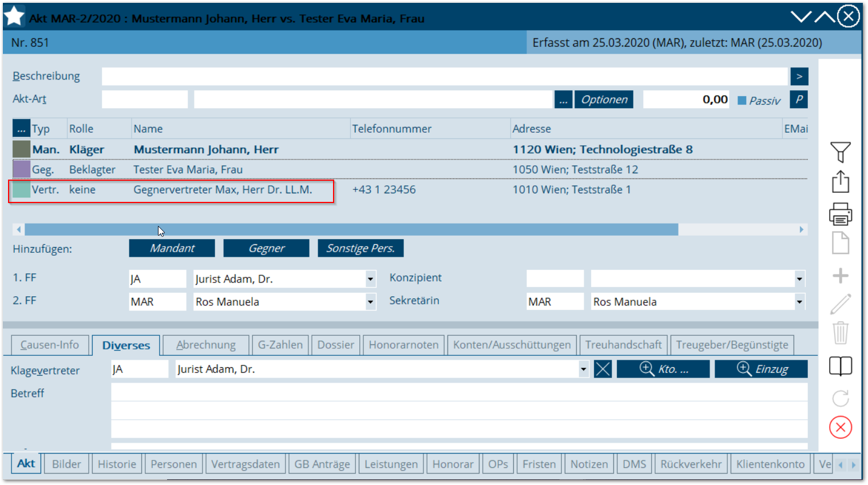Select row Gegnervertreter Max, Herr Dr. LL.M.
The height and width of the screenshot is (485, 868).
coord(410,189)
